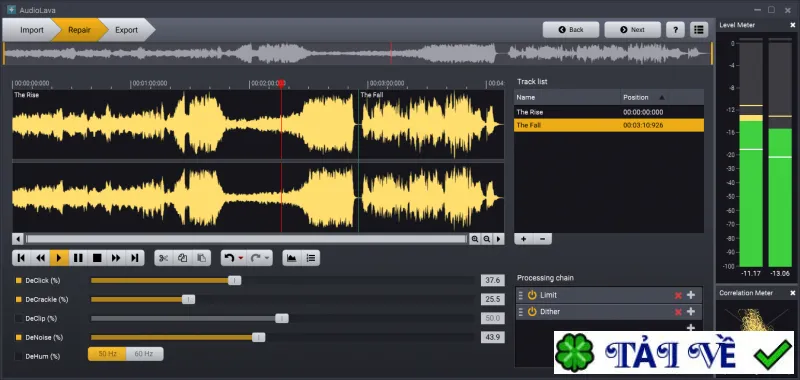Click the redo arrow icon

(256, 258)
